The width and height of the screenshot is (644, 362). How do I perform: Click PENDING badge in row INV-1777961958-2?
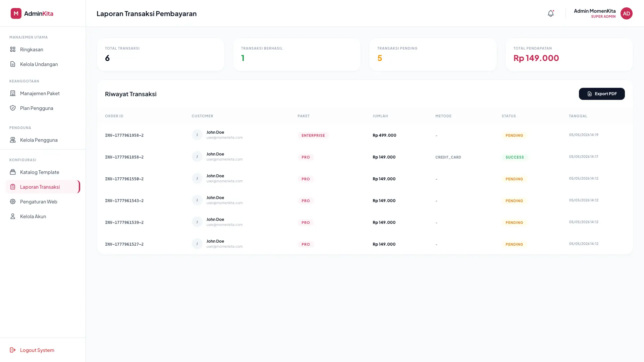tap(515, 135)
